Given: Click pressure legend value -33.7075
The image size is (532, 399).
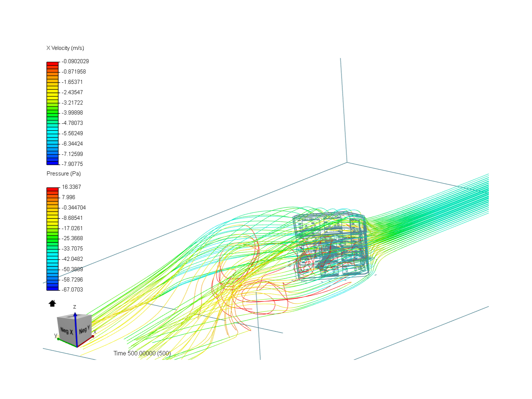Looking at the screenshot, I should (72, 249).
